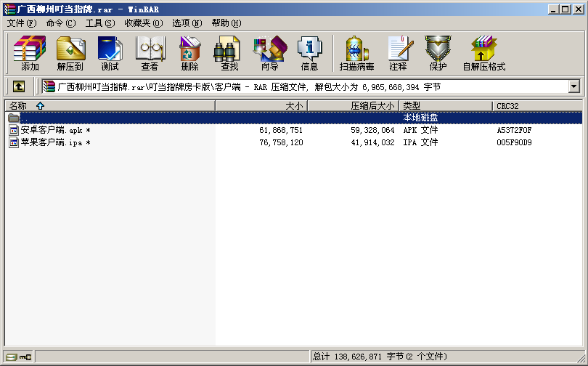Sort files by 大小 column header
This screenshot has height=366, width=588.
point(261,106)
